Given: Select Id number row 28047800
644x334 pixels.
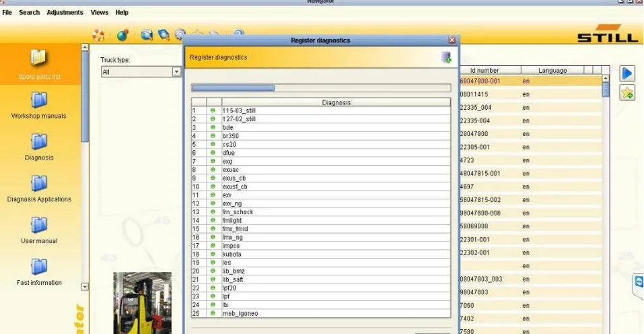Looking at the screenshot, I should [531, 133].
